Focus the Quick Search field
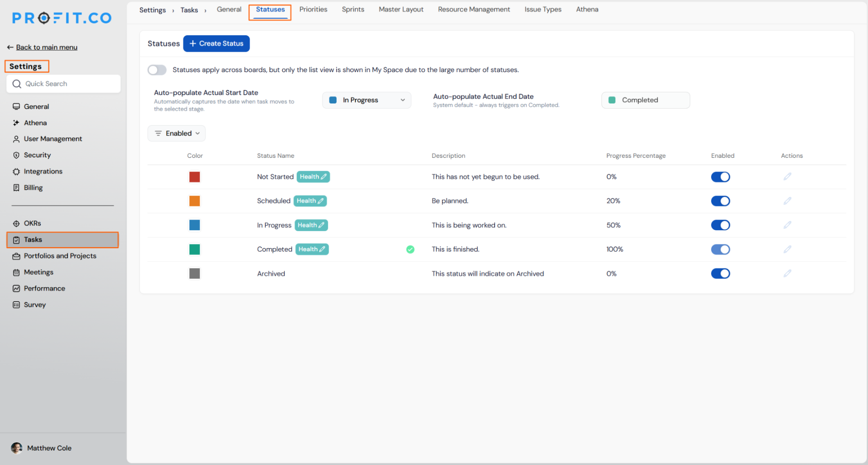The image size is (868, 465). [x=63, y=84]
